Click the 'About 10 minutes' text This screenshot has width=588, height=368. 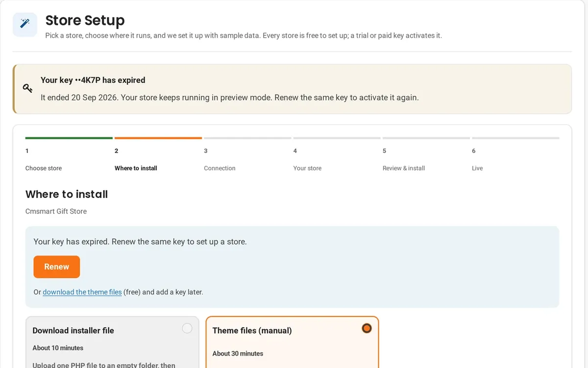[58, 348]
